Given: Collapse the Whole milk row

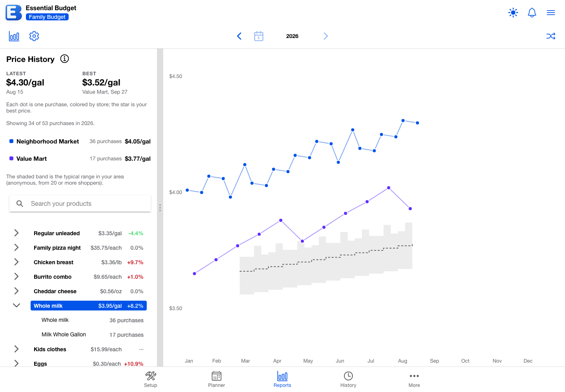Looking at the screenshot, I should click(16, 305).
